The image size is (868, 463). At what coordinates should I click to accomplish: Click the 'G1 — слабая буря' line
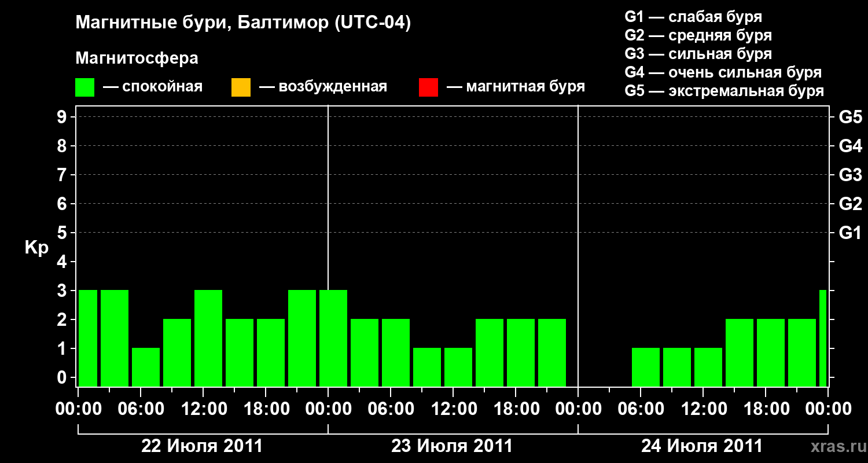[693, 17]
